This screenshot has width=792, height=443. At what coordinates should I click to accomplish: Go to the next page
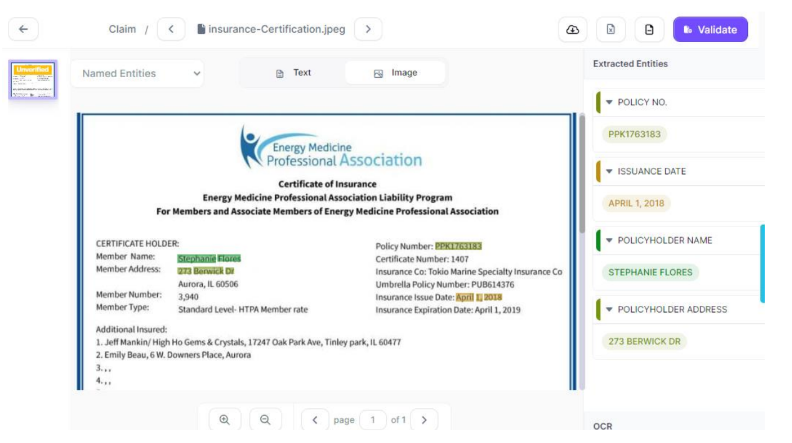[x=424, y=420]
